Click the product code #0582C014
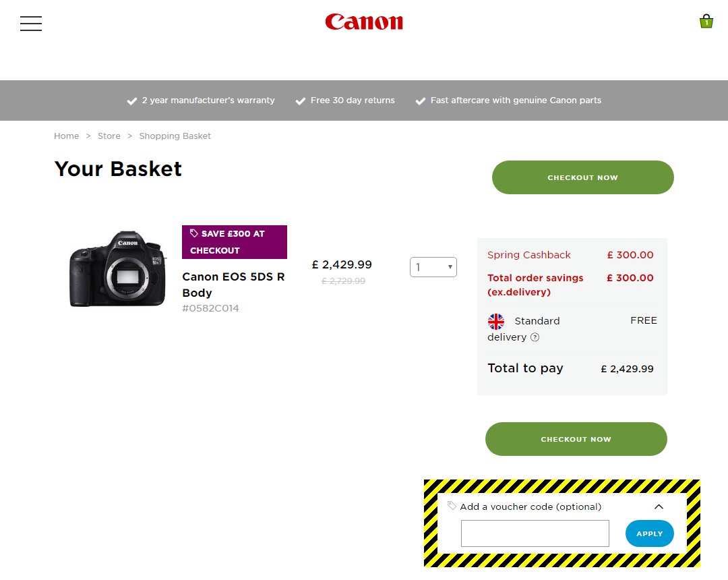728x580 pixels. click(x=210, y=308)
